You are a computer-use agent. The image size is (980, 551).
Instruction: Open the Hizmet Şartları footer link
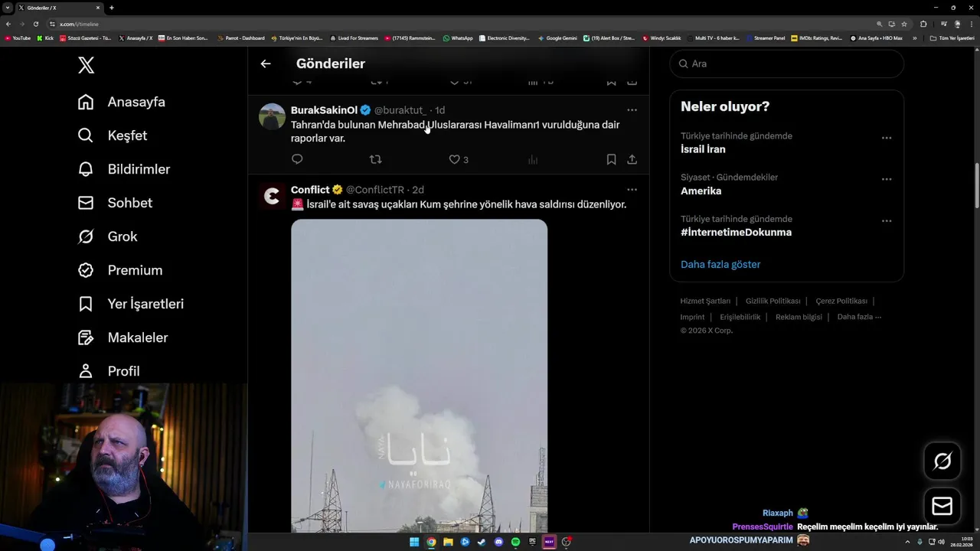coord(705,301)
